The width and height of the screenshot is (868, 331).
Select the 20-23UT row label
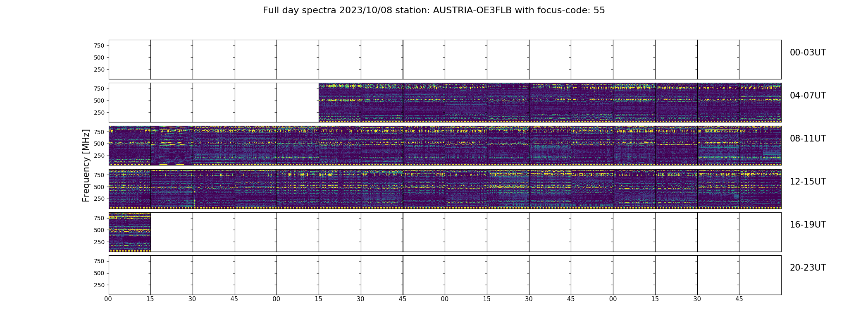pos(808,268)
